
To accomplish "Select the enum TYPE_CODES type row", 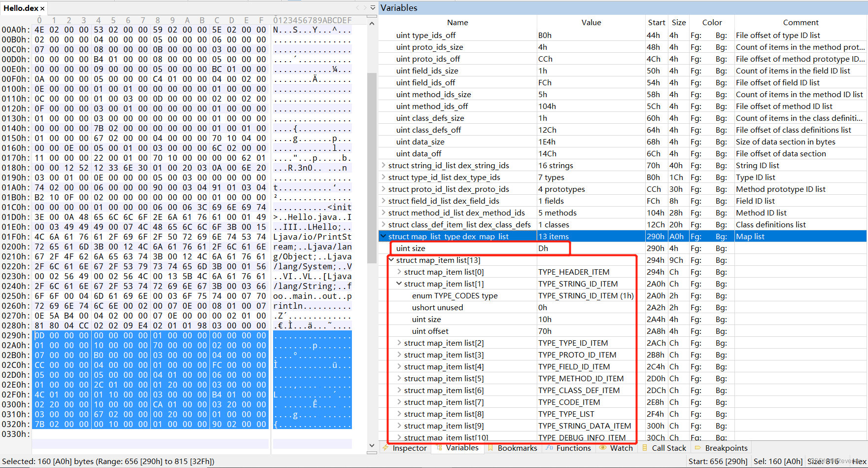I will (623, 295).
